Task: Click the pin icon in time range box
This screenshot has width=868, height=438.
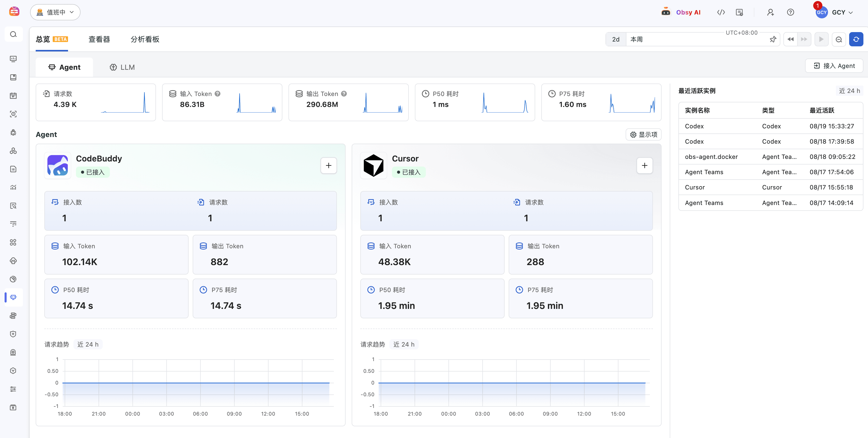Action: [773, 39]
